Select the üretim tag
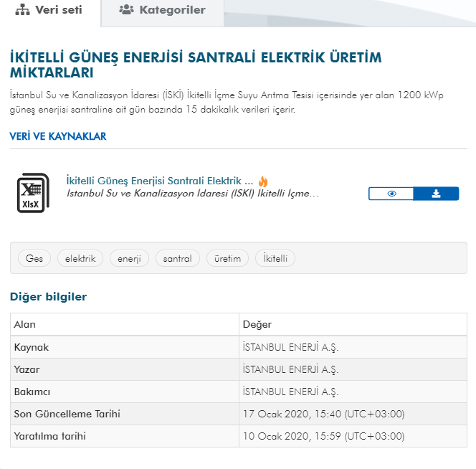This screenshot has width=476, height=469. tap(227, 258)
